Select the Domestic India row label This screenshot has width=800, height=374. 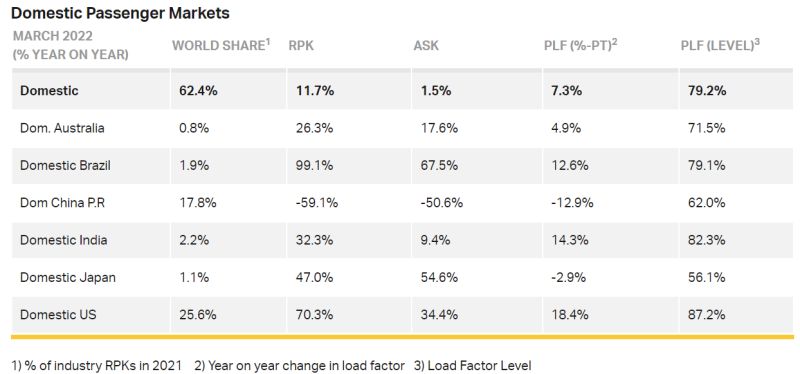(x=64, y=240)
